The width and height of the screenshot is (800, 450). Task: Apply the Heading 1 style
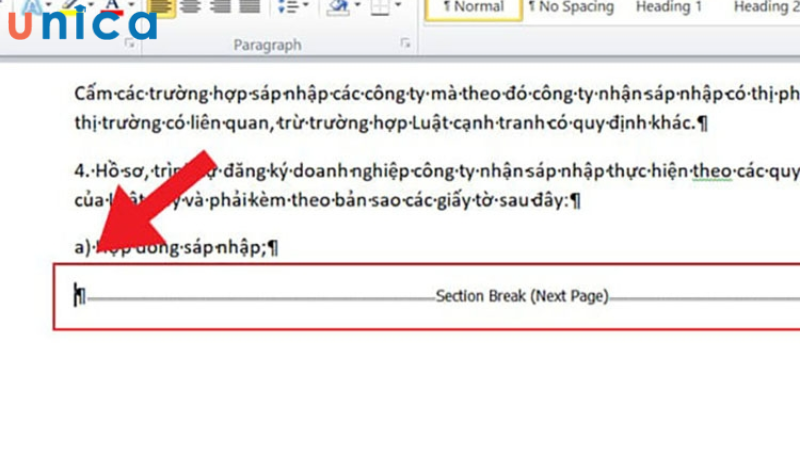click(669, 7)
